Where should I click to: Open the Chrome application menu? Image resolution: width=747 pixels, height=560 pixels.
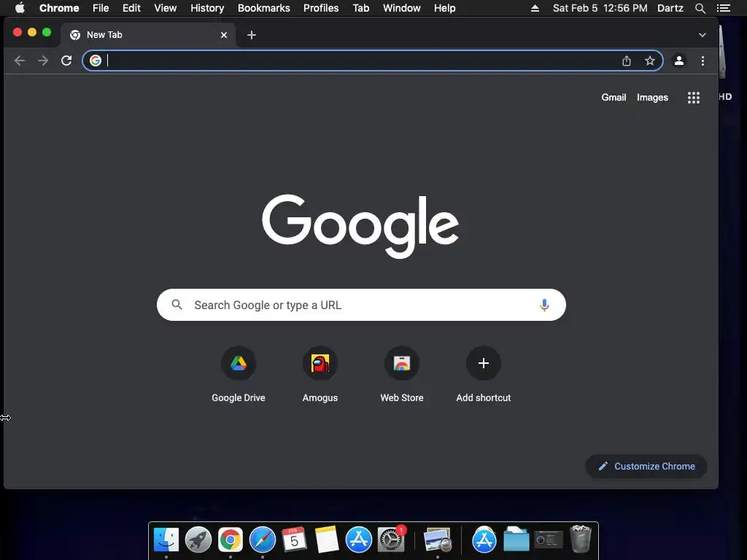(x=59, y=8)
